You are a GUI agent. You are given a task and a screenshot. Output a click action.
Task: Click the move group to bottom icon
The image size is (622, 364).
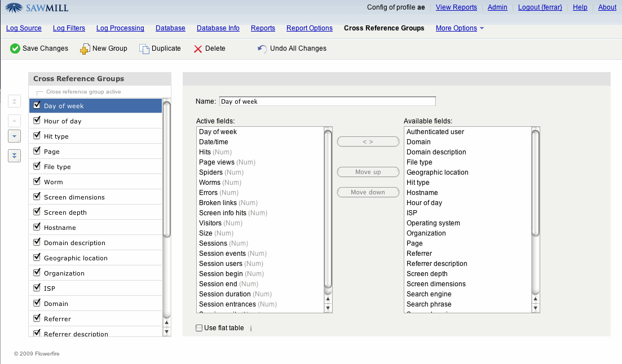pos(15,156)
